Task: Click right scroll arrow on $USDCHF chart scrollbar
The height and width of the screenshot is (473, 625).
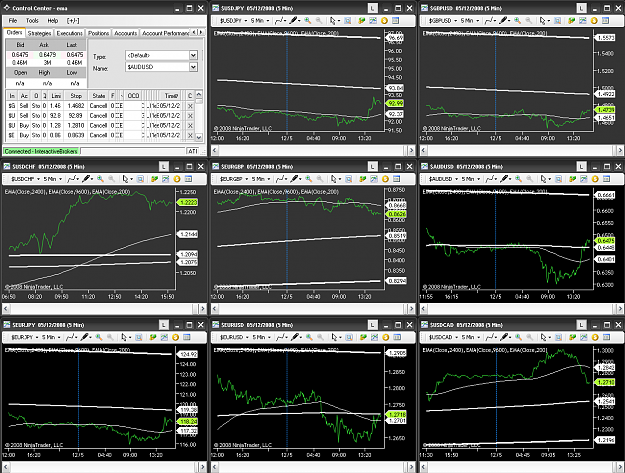Action: (202, 308)
